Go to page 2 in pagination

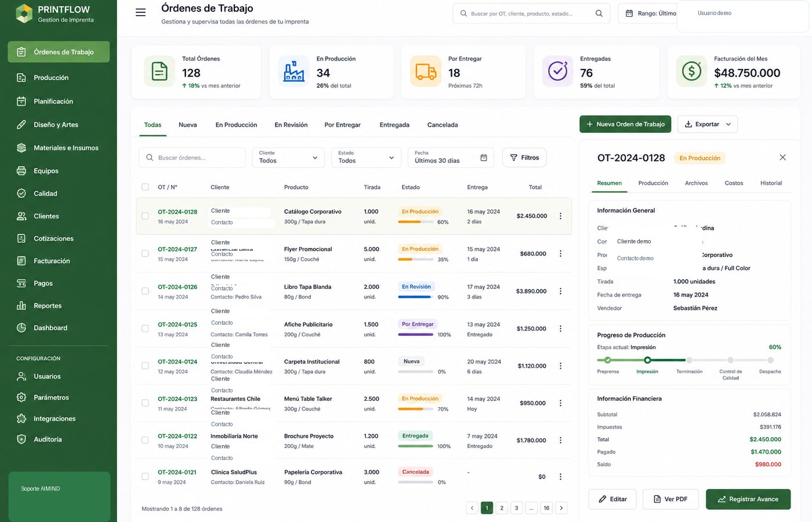(x=502, y=508)
